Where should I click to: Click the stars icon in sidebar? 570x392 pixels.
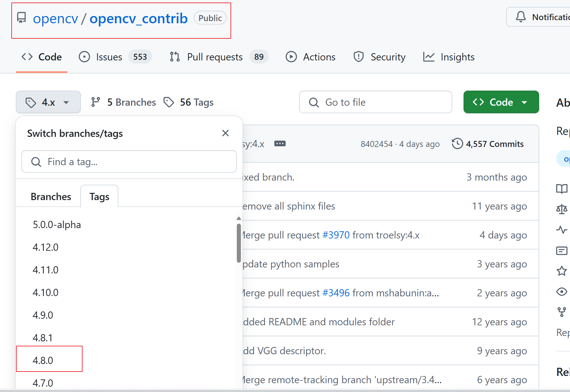[x=562, y=271]
